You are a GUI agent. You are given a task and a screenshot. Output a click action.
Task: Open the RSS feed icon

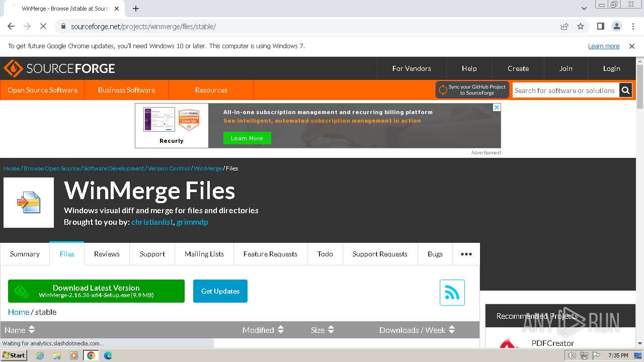pos(452,293)
